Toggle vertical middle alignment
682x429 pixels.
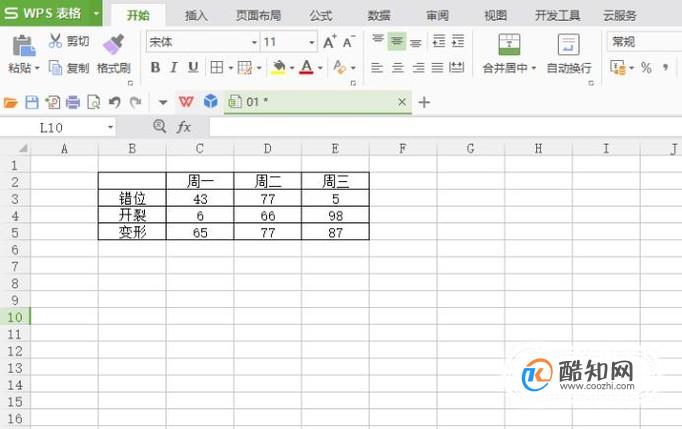(x=397, y=41)
